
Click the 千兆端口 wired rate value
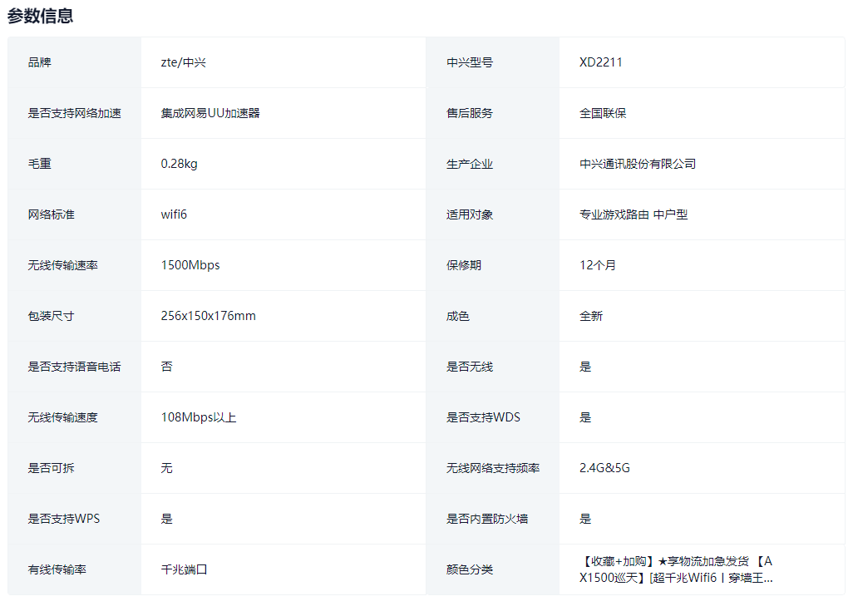(184, 569)
